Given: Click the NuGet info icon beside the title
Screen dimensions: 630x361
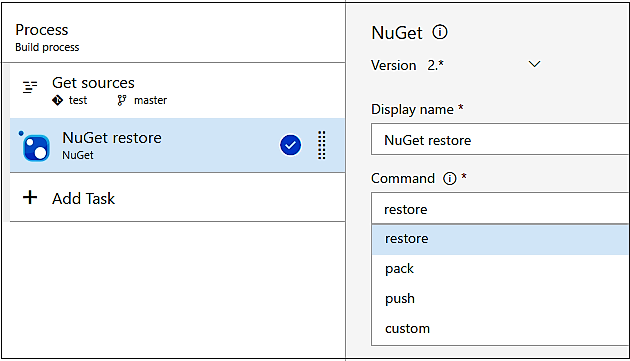Looking at the screenshot, I should click(440, 32).
